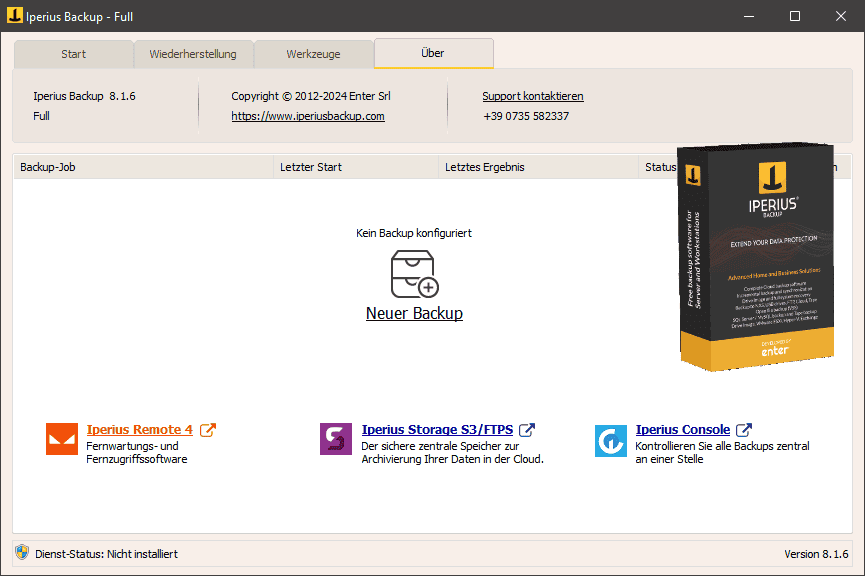Click the Letztes Ergebnis column header
This screenshot has height=576, width=865.
coord(538,167)
